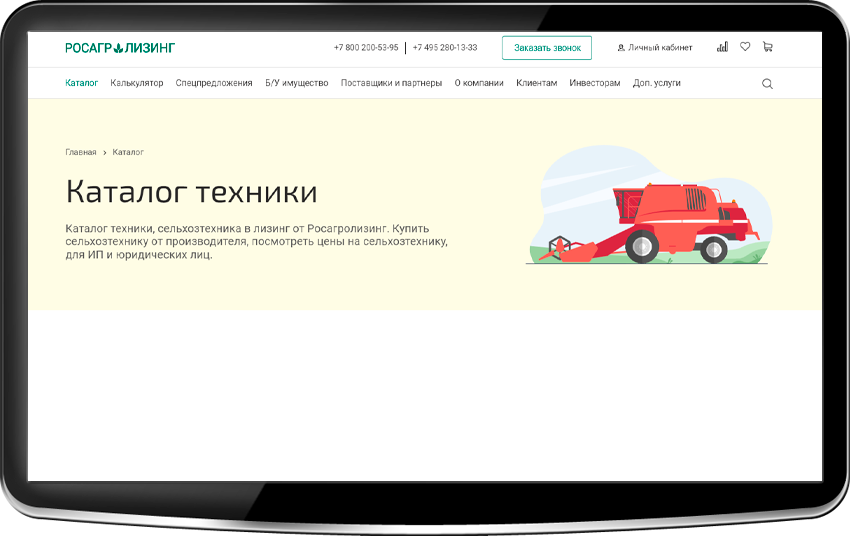
Task: Click the Росагролизинг logo
Action: coord(120,48)
